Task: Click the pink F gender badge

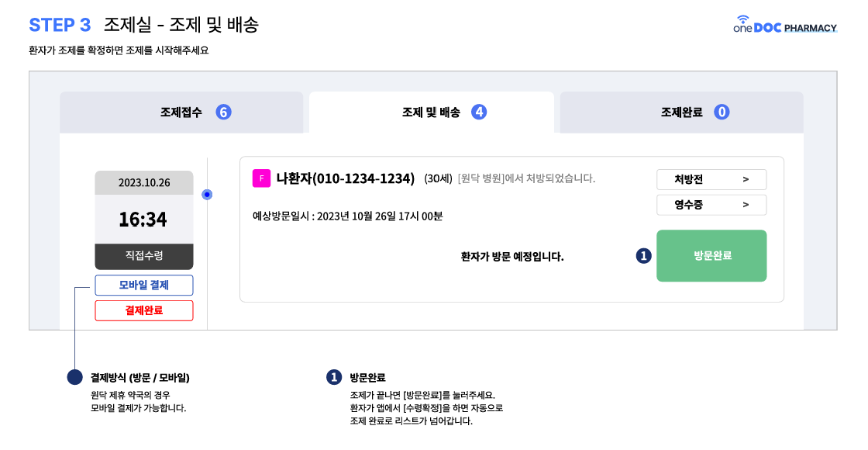Action: click(x=261, y=178)
